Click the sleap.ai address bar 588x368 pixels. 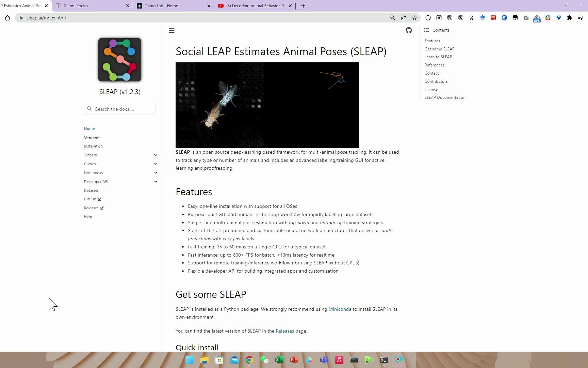click(204, 18)
